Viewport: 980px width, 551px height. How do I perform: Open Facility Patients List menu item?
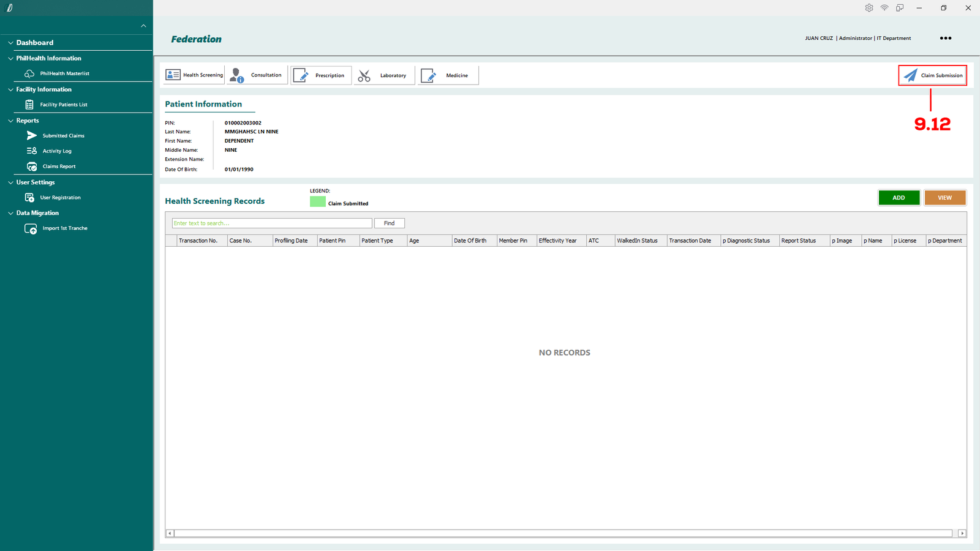click(x=63, y=105)
